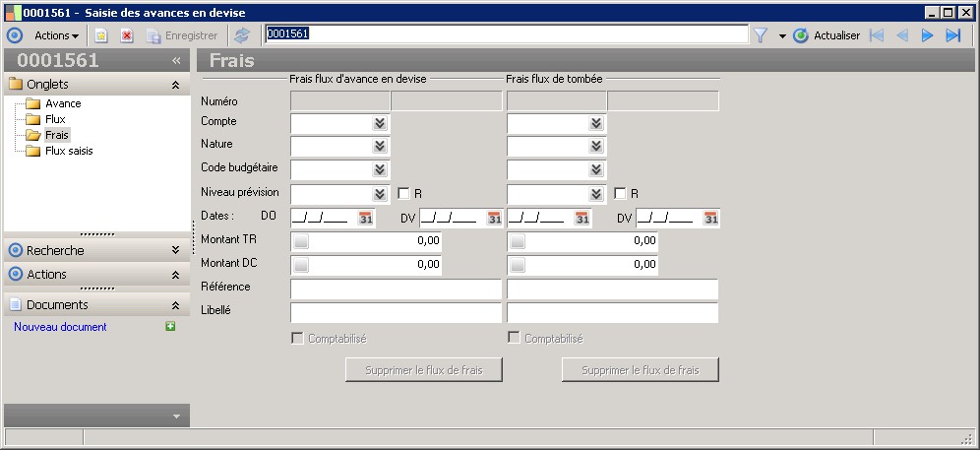Go to previous record arrow
Viewport: 980px width, 450px height.
click(902, 35)
